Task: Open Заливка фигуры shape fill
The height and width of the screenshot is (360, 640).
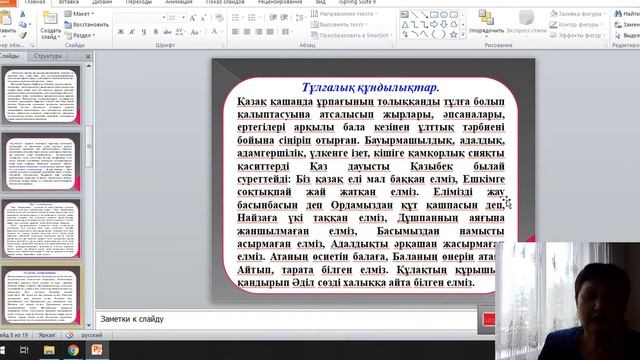Action: coord(577,14)
